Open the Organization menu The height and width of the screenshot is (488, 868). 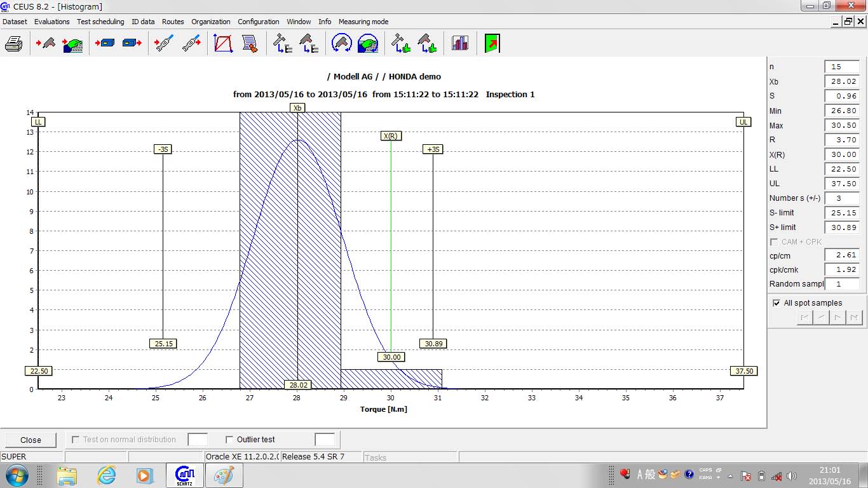click(x=211, y=22)
